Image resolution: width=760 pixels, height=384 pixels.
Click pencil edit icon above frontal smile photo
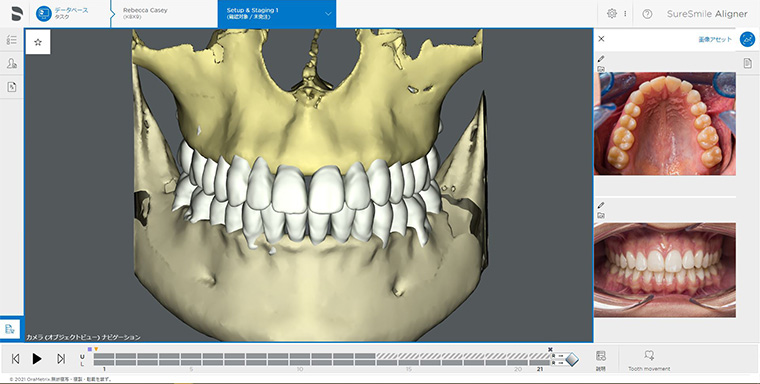601,205
